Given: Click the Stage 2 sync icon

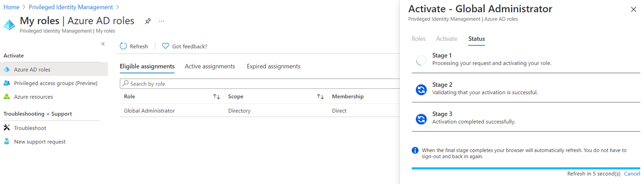Looking at the screenshot, I should pos(421,90).
